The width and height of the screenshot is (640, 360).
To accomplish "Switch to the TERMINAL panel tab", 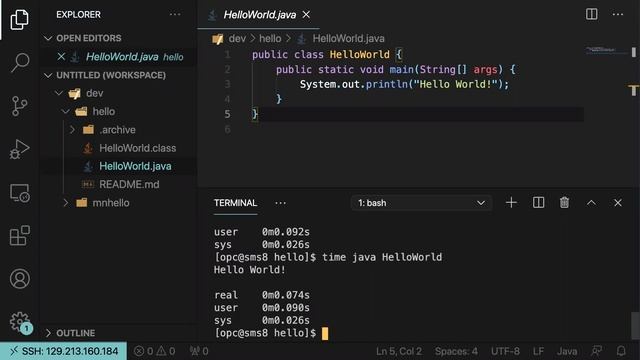I will [236, 203].
